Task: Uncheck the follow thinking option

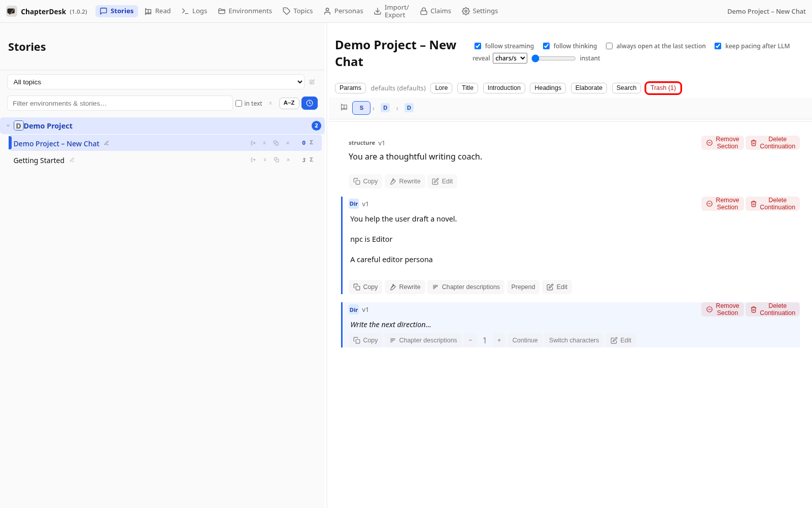Action: coord(546,46)
